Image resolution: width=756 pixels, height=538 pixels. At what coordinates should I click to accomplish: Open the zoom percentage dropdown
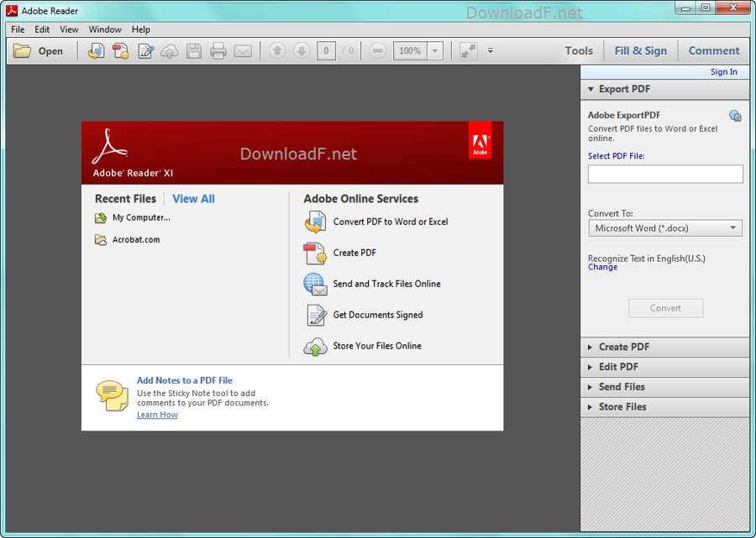point(435,50)
